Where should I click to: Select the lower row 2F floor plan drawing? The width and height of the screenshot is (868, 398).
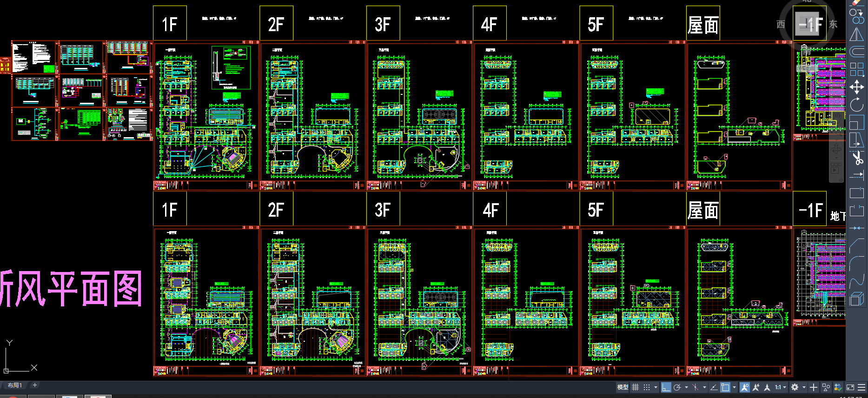[x=313, y=301]
